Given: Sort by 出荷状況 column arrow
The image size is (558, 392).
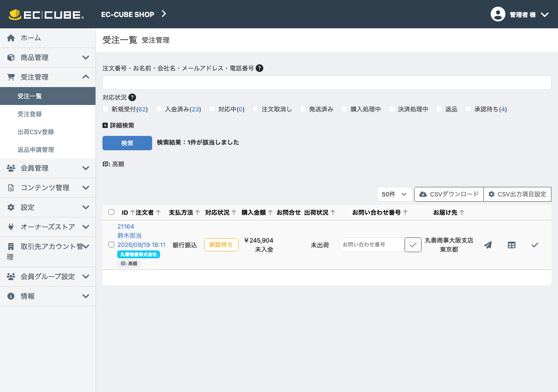Looking at the screenshot, I should coord(333,213).
